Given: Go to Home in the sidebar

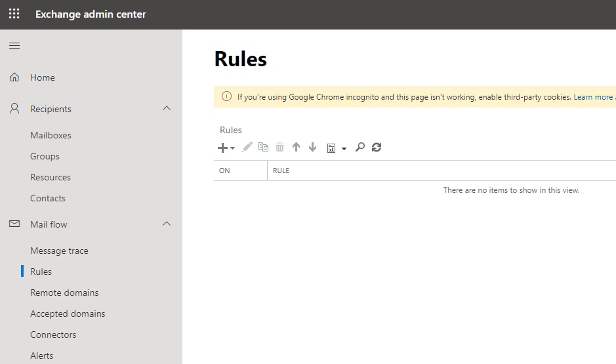Looking at the screenshot, I should pos(42,77).
